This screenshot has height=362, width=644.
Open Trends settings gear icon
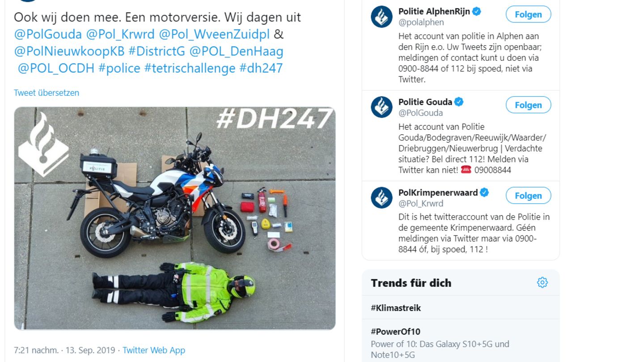click(542, 282)
